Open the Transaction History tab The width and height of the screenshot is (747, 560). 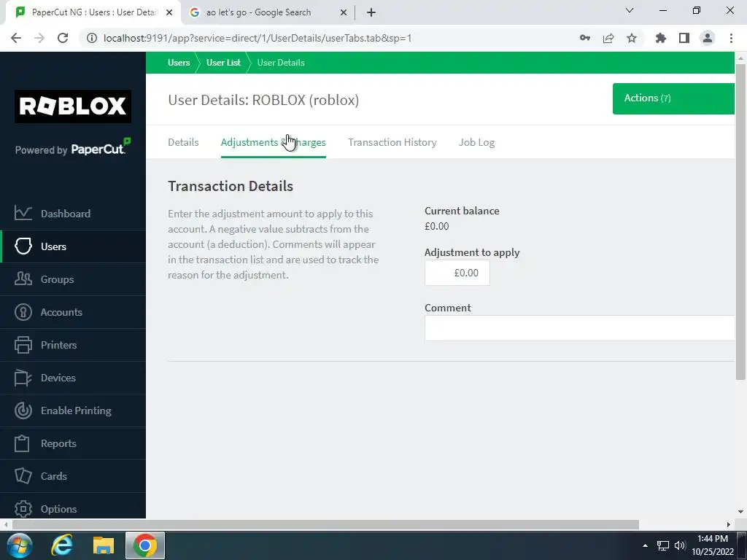point(392,142)
